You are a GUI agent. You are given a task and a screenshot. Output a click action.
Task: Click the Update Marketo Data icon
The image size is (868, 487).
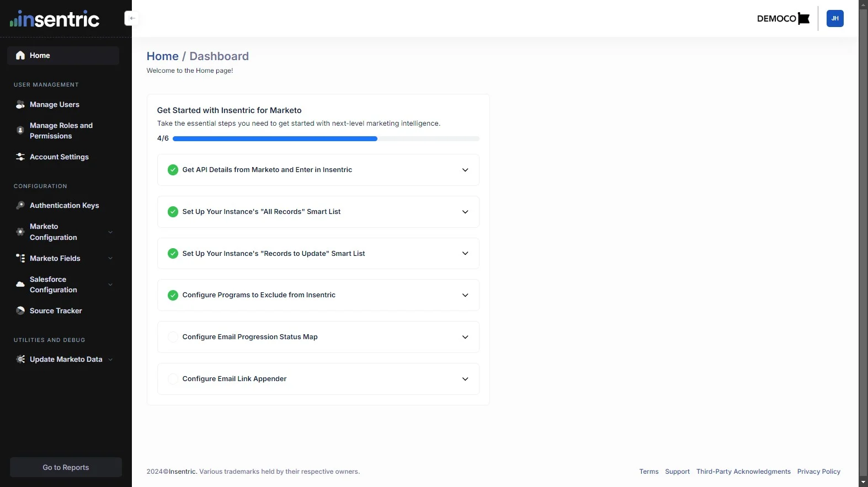point(20,359)
